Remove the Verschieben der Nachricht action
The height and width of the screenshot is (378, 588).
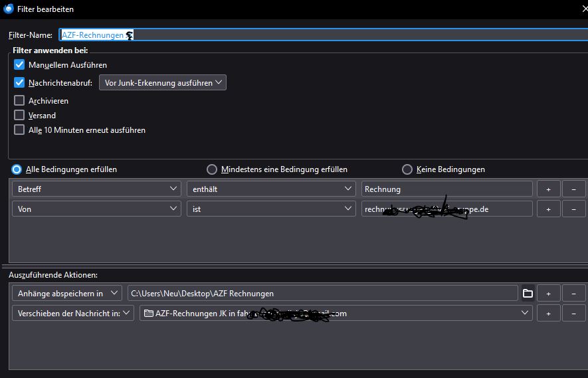click(x=573, y=313)
